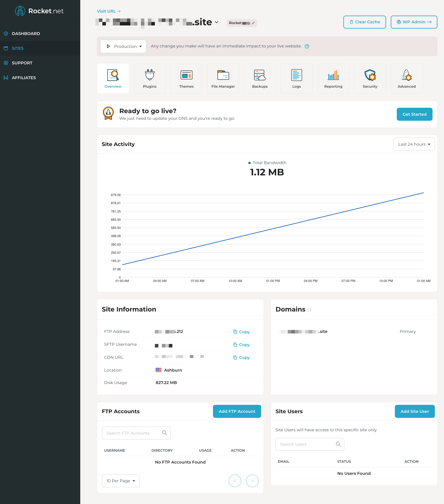Open the Logs icon
The image size is (444, 504).
[x=296, y=75]
